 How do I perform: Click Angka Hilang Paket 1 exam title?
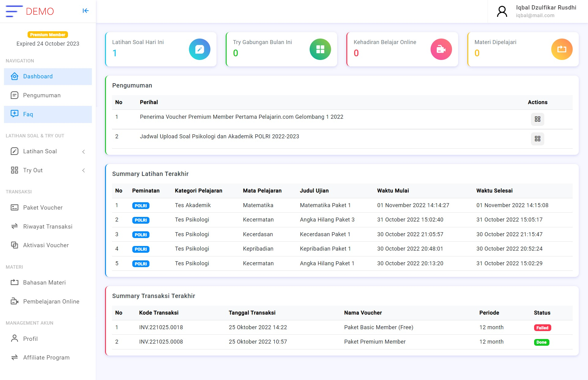click(x=327, y=263)
